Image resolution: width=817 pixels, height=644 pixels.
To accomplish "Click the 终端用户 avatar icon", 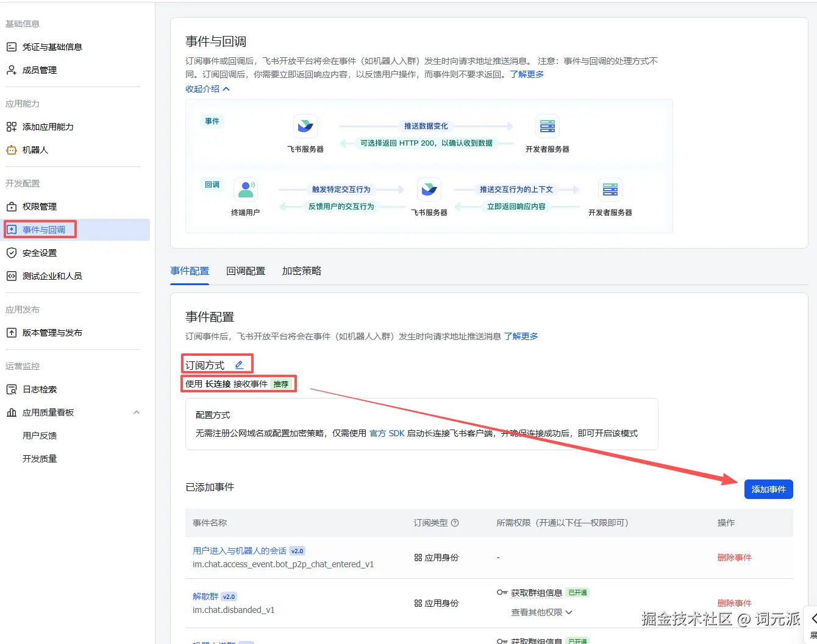I will point(246,189).
